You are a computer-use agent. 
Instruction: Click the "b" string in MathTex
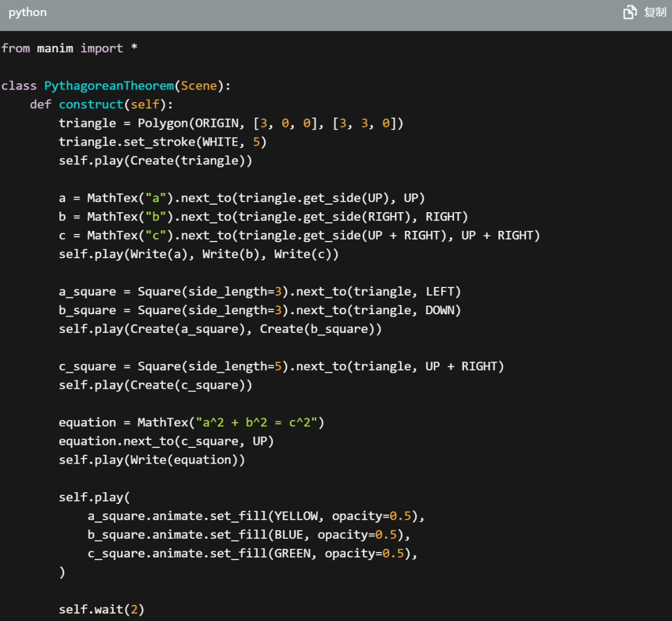[x=156, y=217]
